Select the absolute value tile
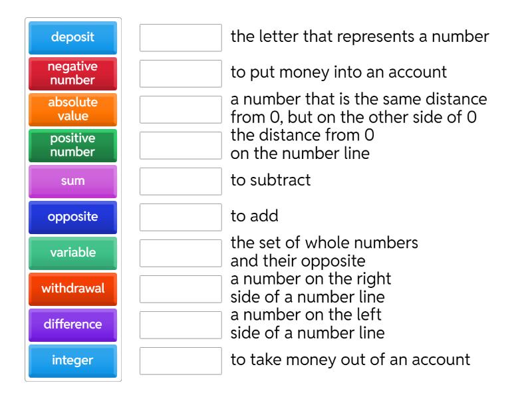This screenshot has height=399, width=532. pos(72,110)
